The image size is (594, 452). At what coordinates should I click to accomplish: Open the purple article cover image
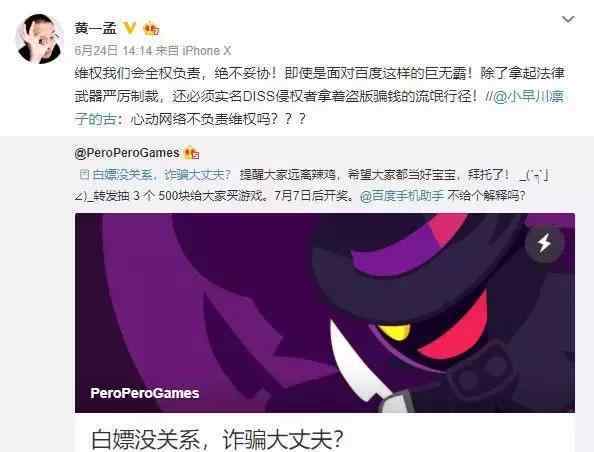coord(325,313)
